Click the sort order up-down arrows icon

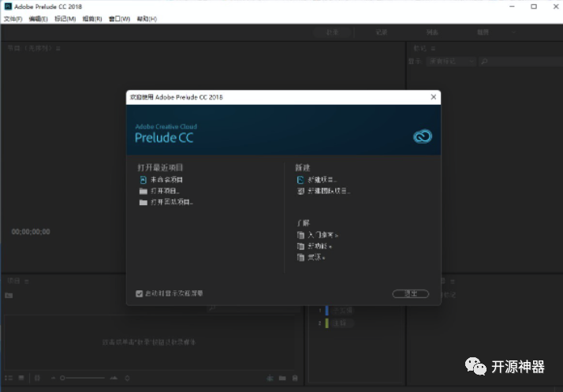click(127, 378)
